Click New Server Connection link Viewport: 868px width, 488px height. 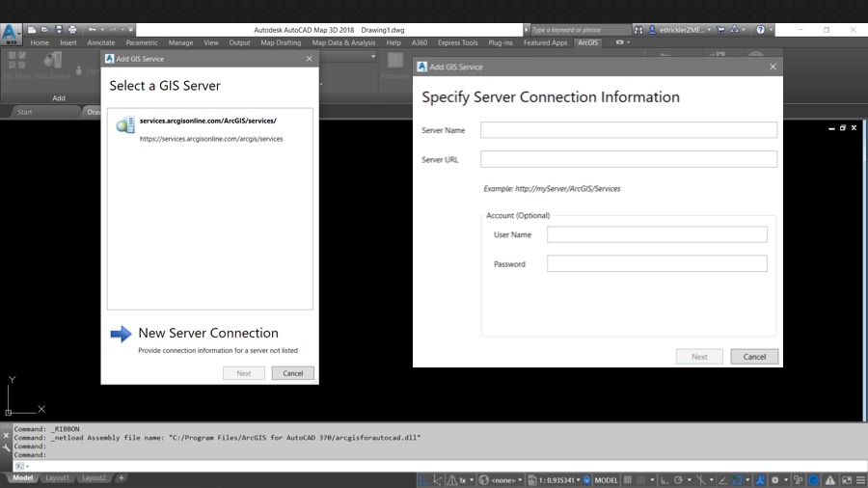pos(208,333)
